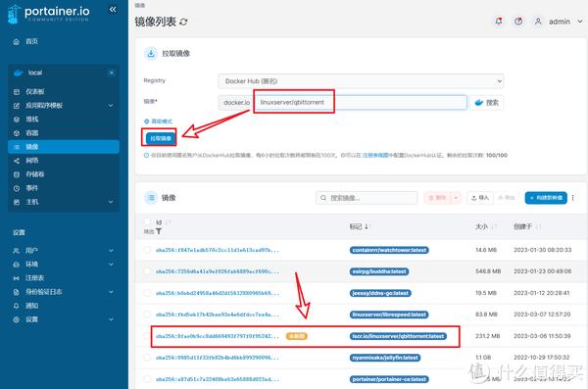Image resolution: width=588 pixels, height=389 pixels.
Task: Click the blue 拉取镜像 pull image button
Action: [161, 138]
